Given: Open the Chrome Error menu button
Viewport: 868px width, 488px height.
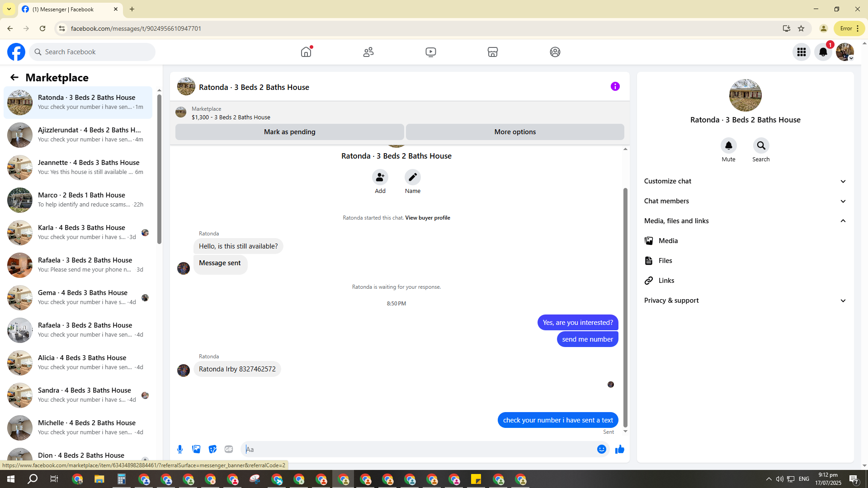Looking at the screenshot, I should pos(849,28).
